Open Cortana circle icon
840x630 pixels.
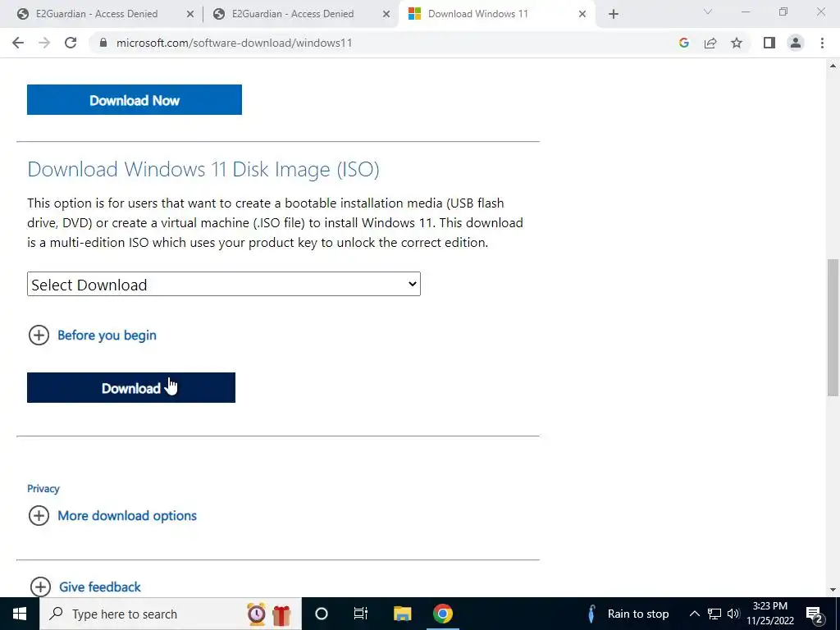coord(321,614)
